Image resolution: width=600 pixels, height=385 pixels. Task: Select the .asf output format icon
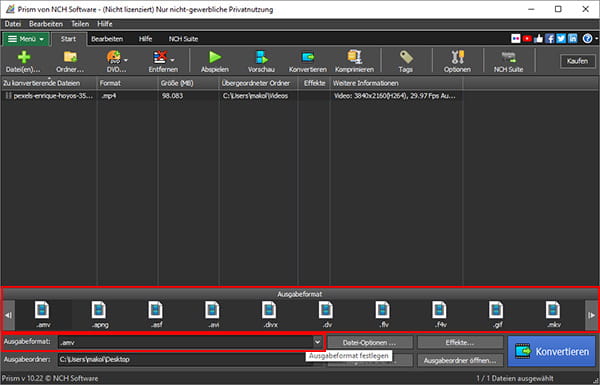pyautogui.click(x=156, y=315)
